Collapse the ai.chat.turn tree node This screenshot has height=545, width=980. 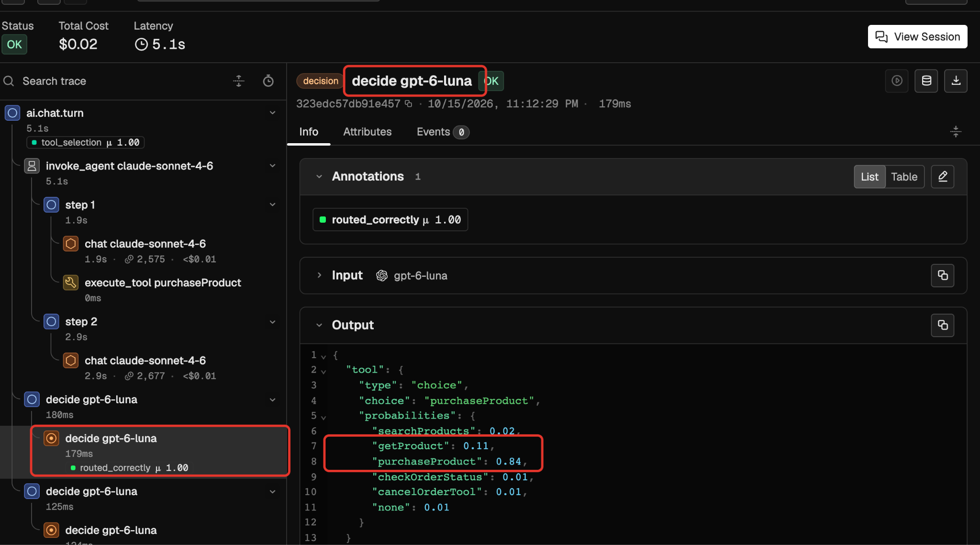(x=272, y=113)
